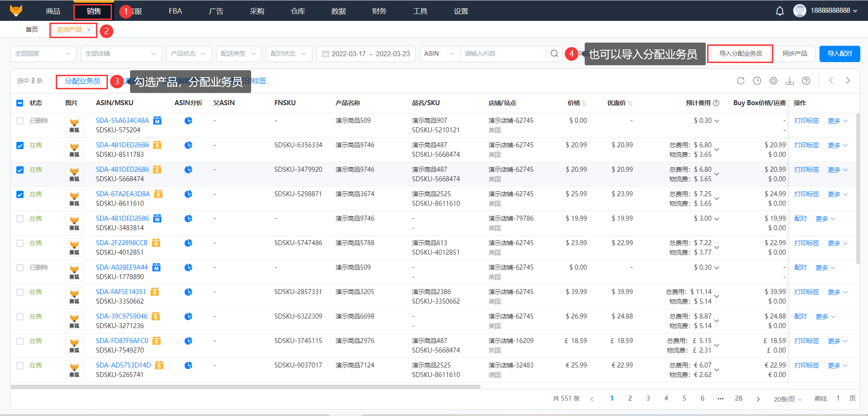Viewport: 868px width, 416px height.
Task: Click the download export icon
Action: point(790,81)
